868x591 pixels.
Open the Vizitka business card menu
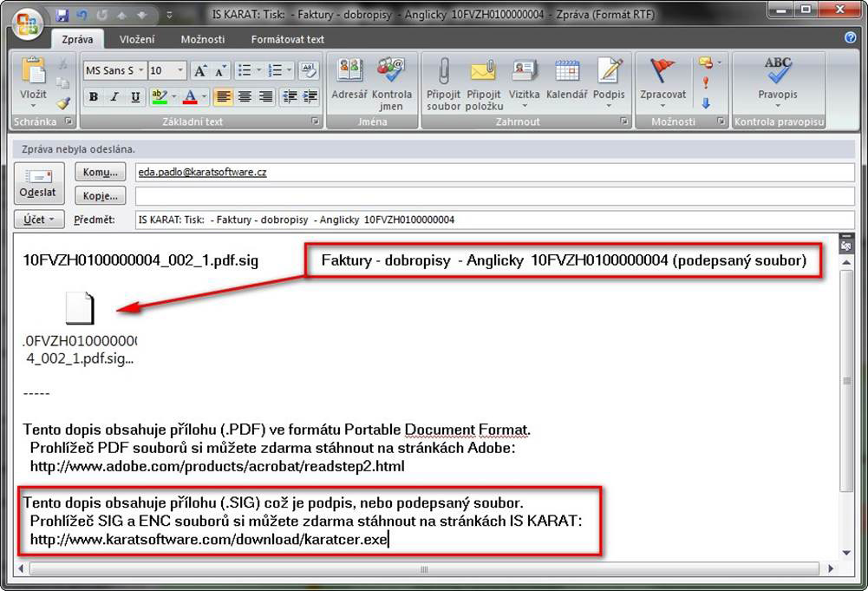click(525, 82)
